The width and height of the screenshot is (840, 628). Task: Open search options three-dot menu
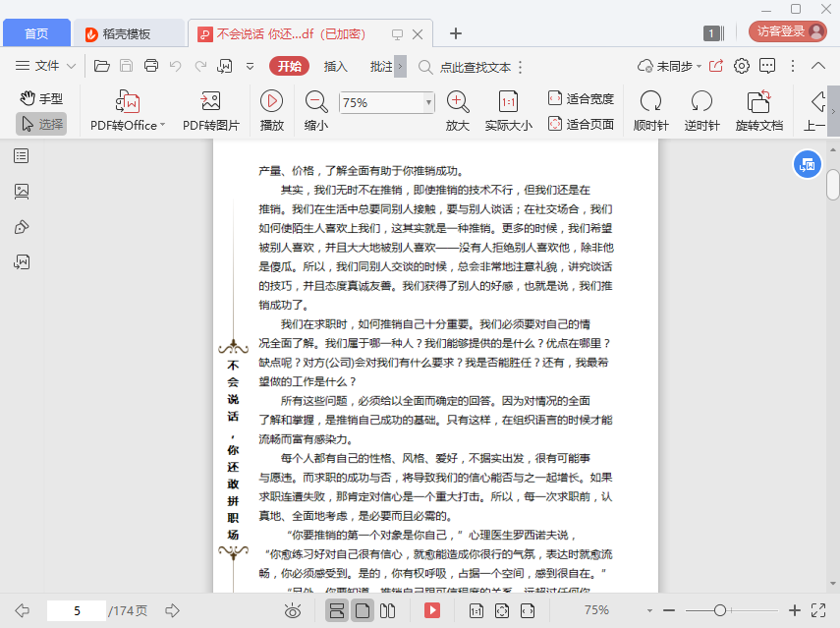tap(520, 68)
